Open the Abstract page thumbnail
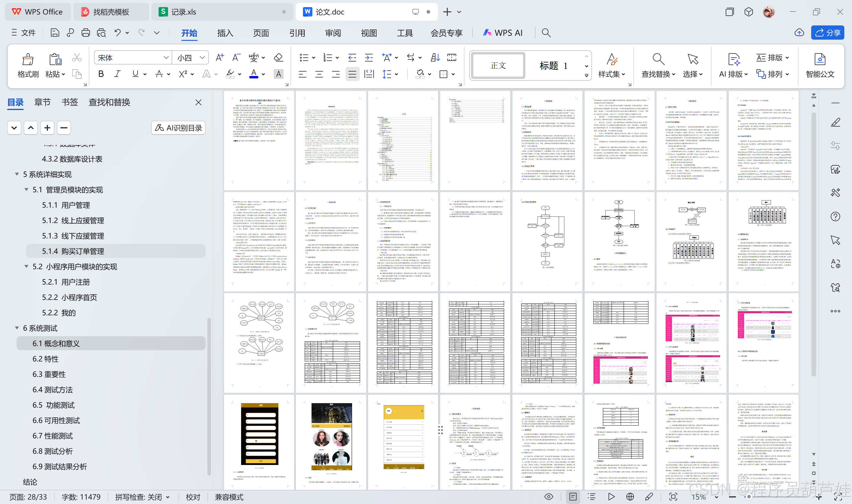Image resolution: width=852 pixels, height=504 pixels. point(331,140)
